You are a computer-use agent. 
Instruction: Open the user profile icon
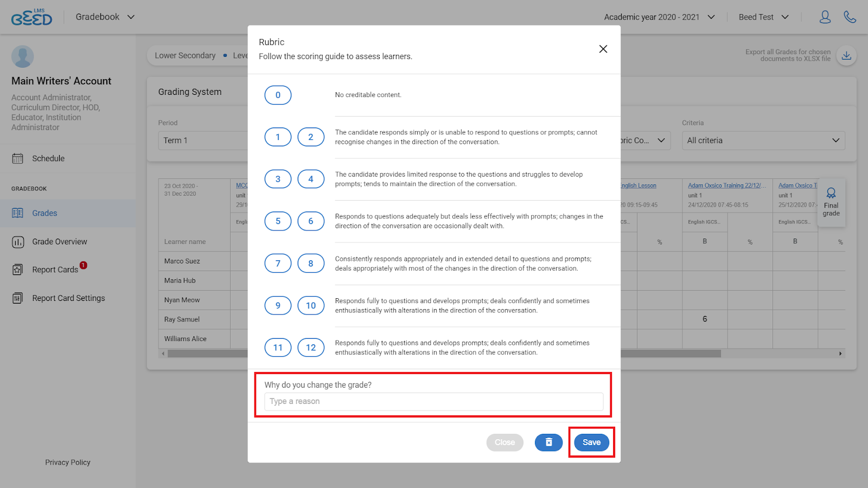click(825, 17)
